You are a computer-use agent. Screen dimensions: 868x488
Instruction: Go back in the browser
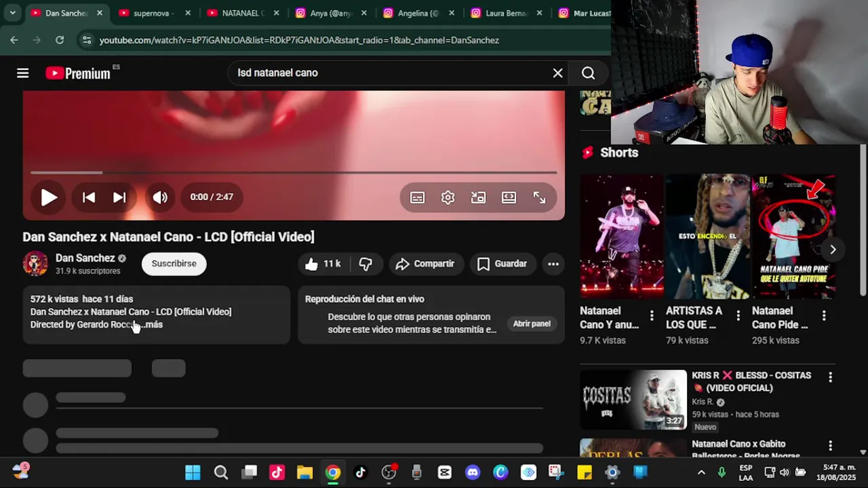click(14, 40)
